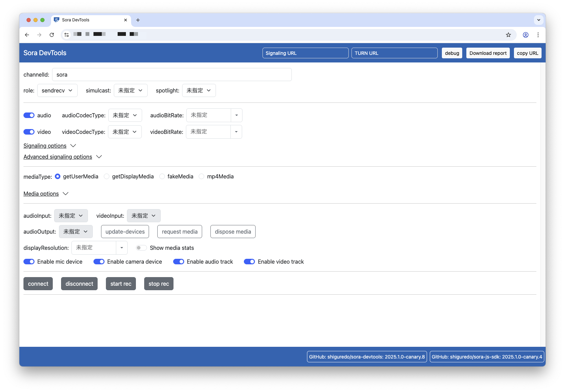The image size is (565, 392).
Task: Toggle Enable camera device switch
Action: pyautogui.click(x=99, y=262)
